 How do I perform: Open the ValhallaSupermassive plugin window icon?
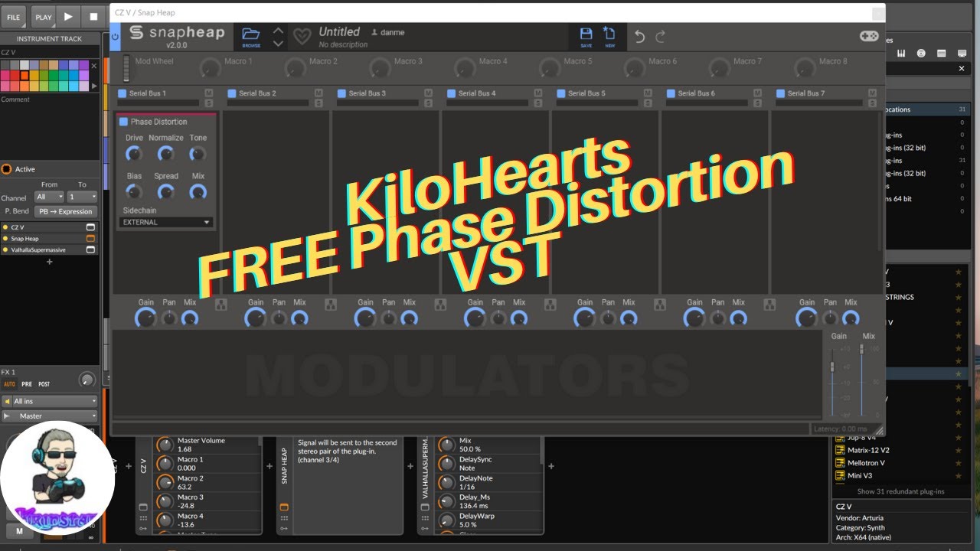click(90, 249)
